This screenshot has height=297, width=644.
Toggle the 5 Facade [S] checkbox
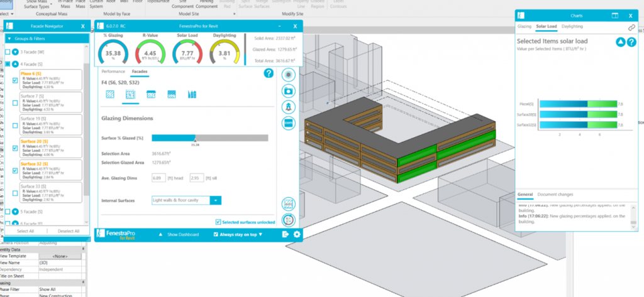point(8,212)
